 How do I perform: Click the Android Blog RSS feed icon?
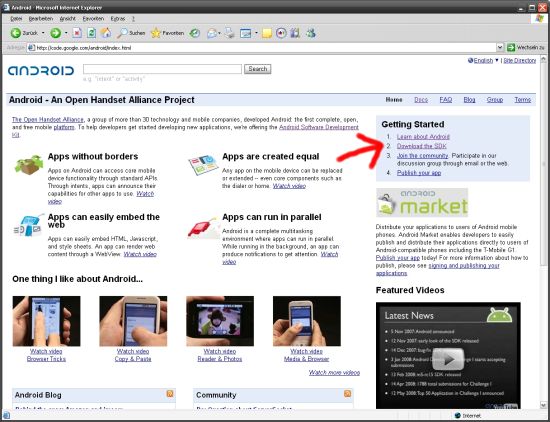pyautogui.click(x=170, y=394)
